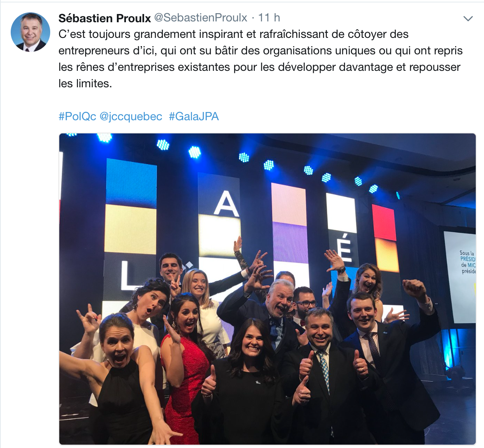Expand the tweet options chevron
The image size is (484, 448).
(468, 19)
